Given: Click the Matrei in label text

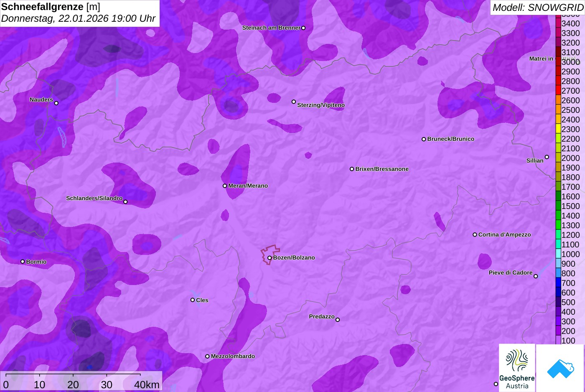Looking at the screenshot, I should (541, 59).
